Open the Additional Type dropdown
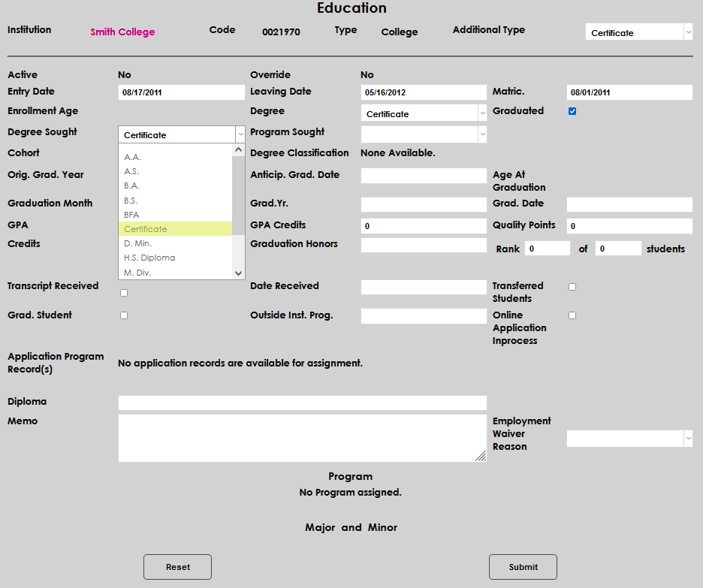 pos(638,32)
